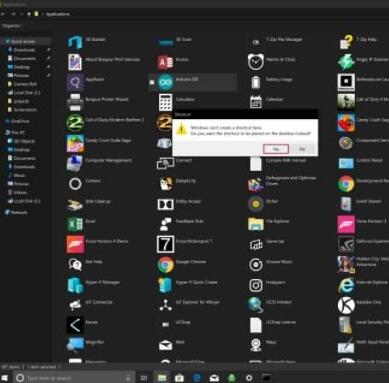Image resolution: width=389 pixels, height=383 pixels.
Task: Select the Instagram app icon
Action: (256, 285)
